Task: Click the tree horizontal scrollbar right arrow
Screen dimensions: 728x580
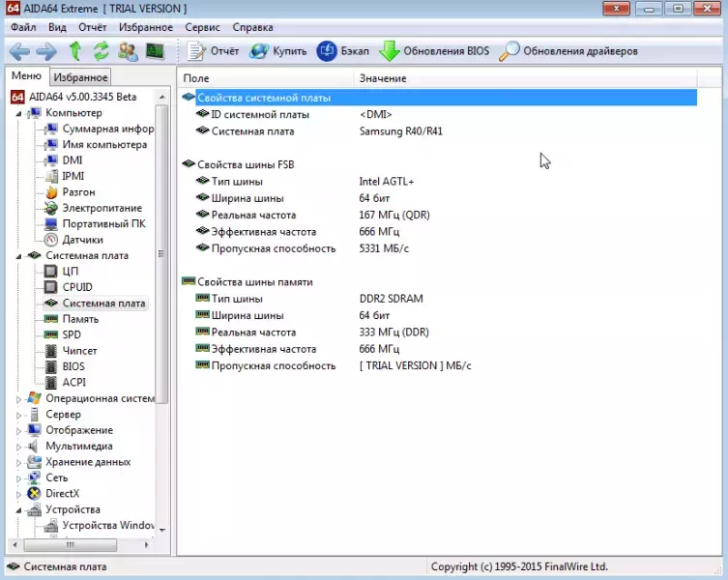Action: click(x=147, y=544)
